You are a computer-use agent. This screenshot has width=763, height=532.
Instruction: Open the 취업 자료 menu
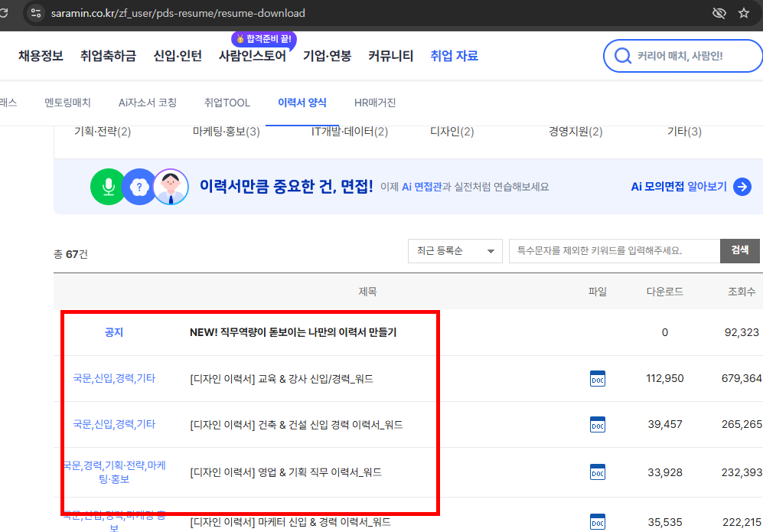tap(454, 56)
